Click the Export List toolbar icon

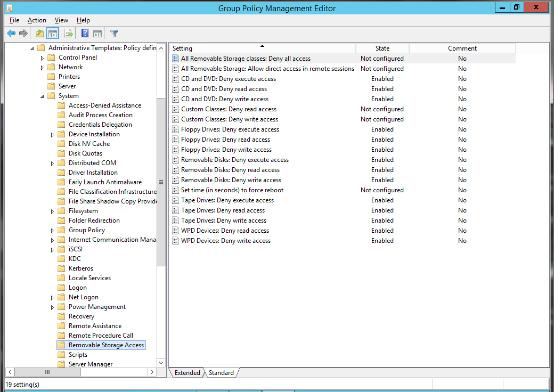click(68, 34)
